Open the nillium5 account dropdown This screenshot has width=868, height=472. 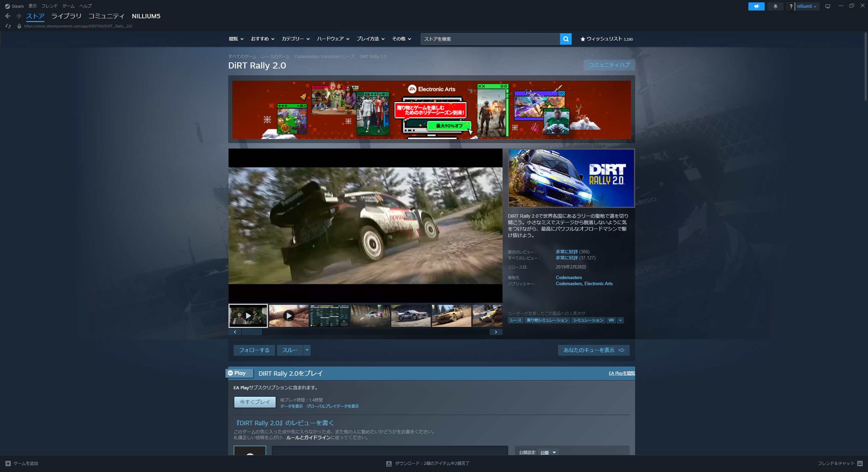[806, 6]
